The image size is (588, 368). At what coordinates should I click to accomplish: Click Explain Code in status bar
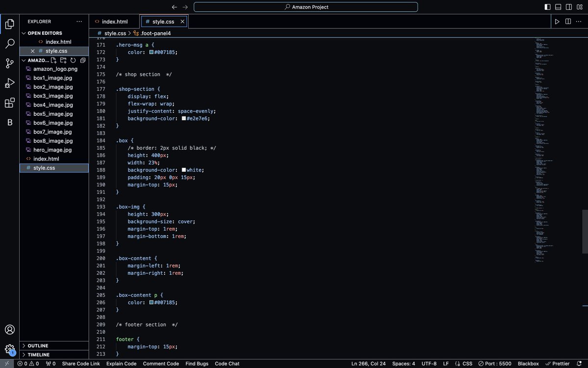pos(121,364)
